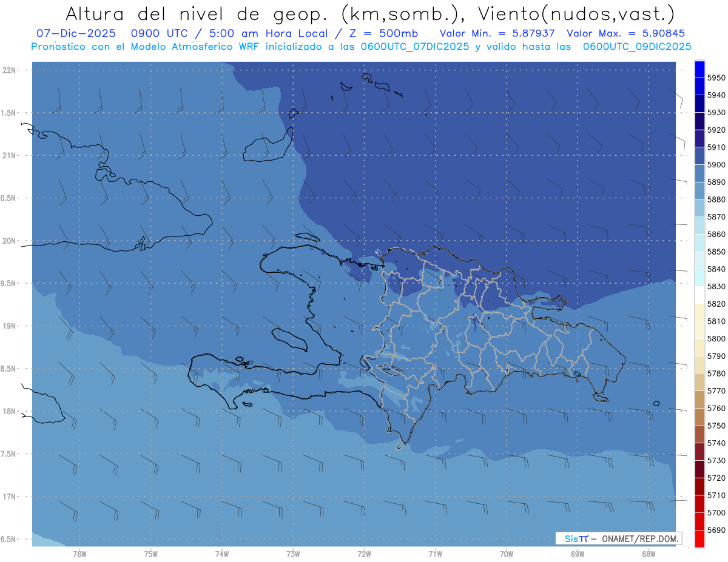Click the '76W' longitude axis label
This screenshot has height=562, width=728.
(x=79, y=554)
